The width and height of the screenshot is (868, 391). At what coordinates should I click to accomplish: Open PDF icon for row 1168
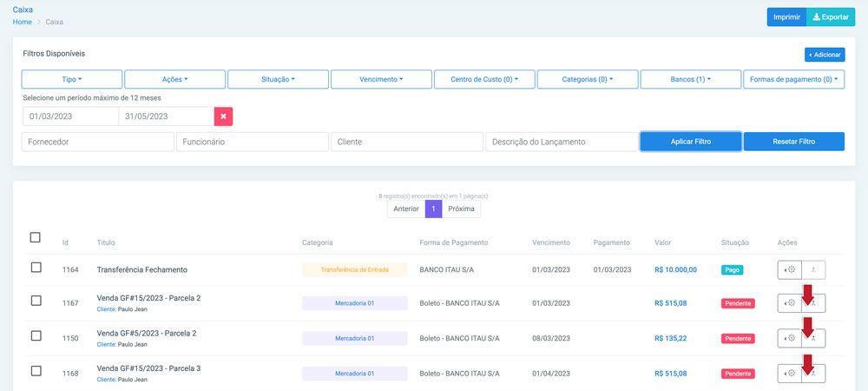pos(814,374)
